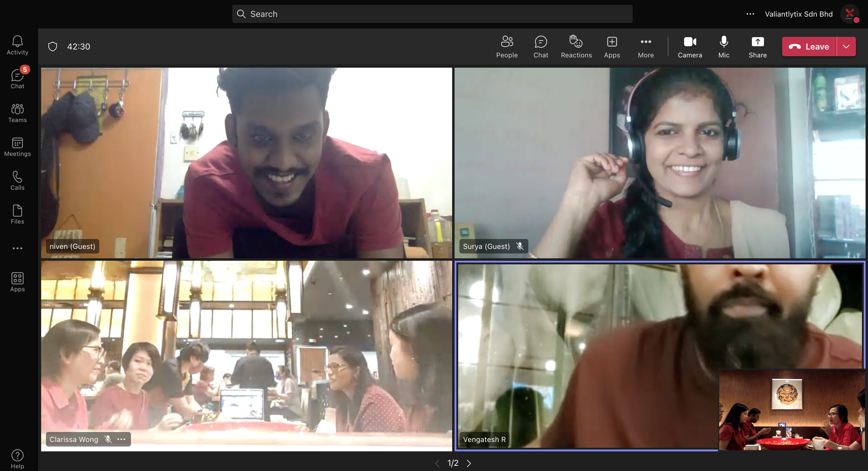Click the Search input field
The image size is (868, 471).
432,14
